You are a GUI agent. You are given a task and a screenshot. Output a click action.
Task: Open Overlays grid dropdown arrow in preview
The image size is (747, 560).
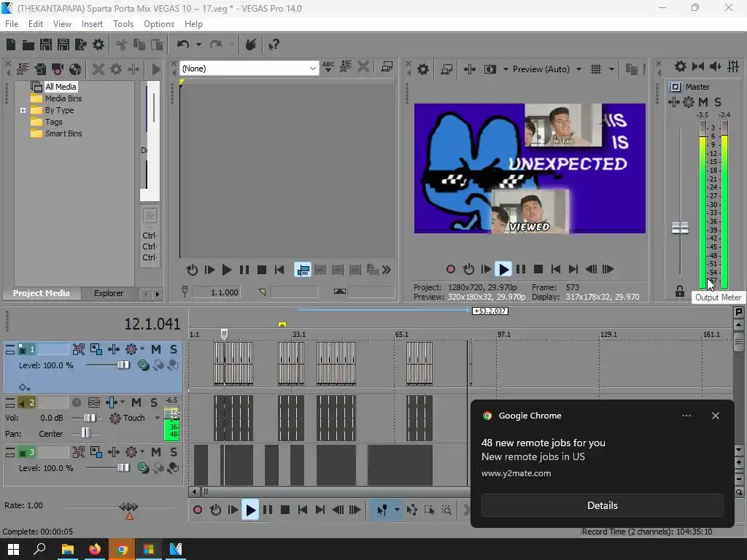point(611,69)
